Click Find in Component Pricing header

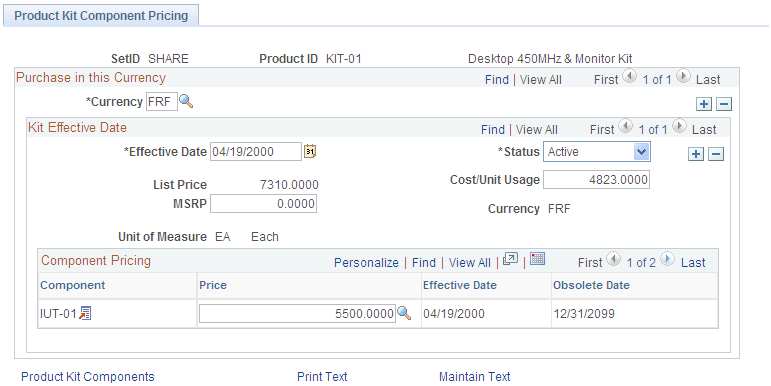[424, 263]
